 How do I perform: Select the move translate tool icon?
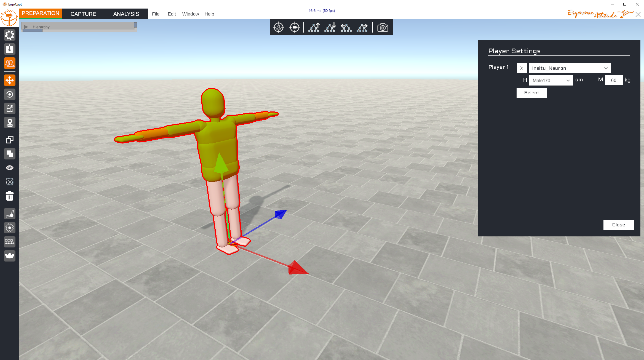point(10,80)
